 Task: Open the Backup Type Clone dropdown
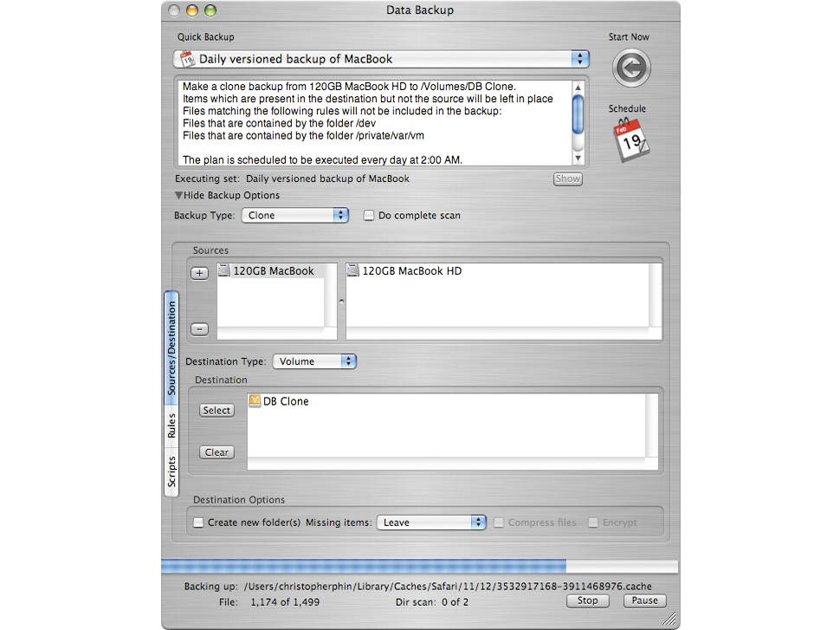point(295,216)
